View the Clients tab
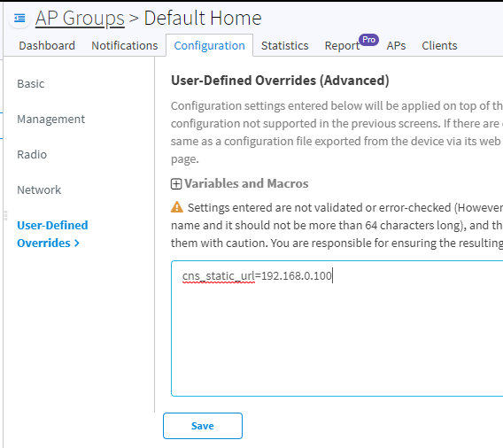The width and height of the screenshot is (503, 448). click(439, 45)
